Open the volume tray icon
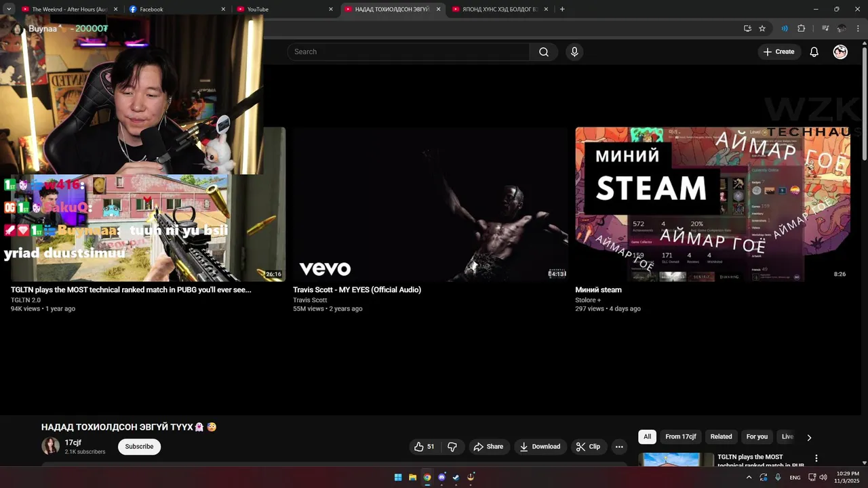868x488 pixels. [823, 477]
